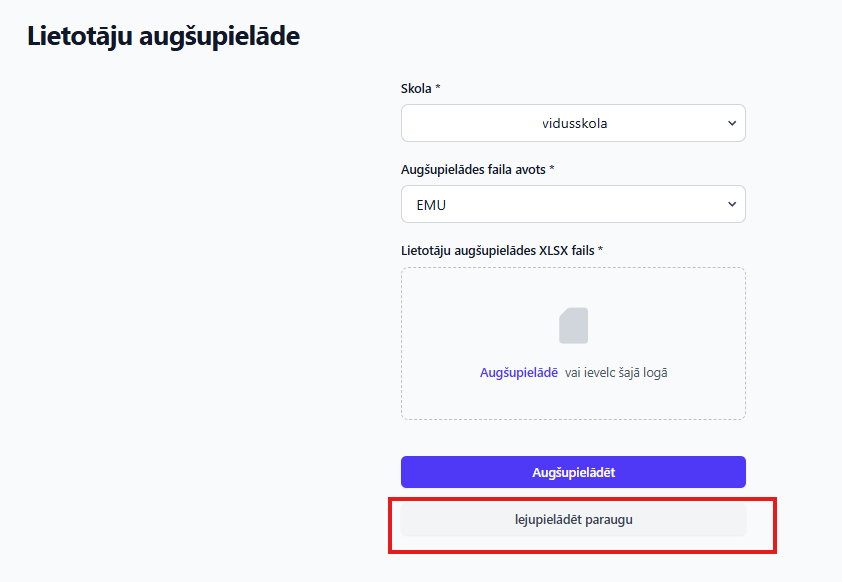842x582 pixels.
Task: Click the asterisk after faila avots label
Action: 552,169
